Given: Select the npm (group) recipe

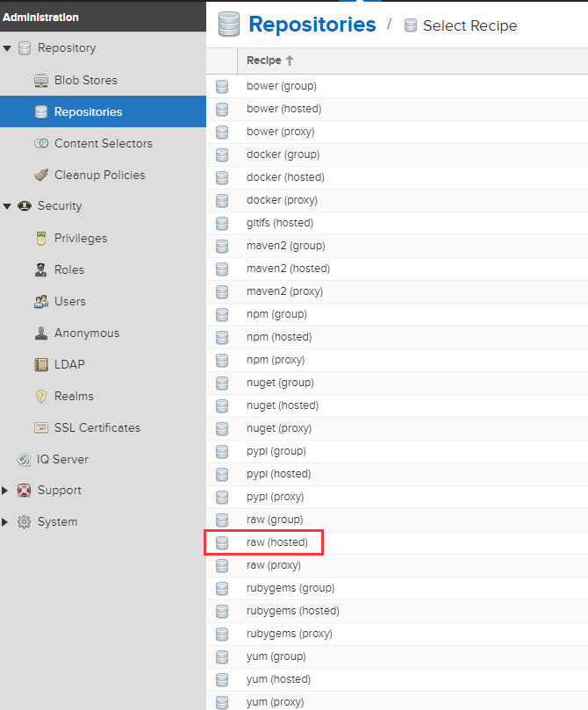Looking at the screenshot, I should pyautogui.click(x=397, y=314).
